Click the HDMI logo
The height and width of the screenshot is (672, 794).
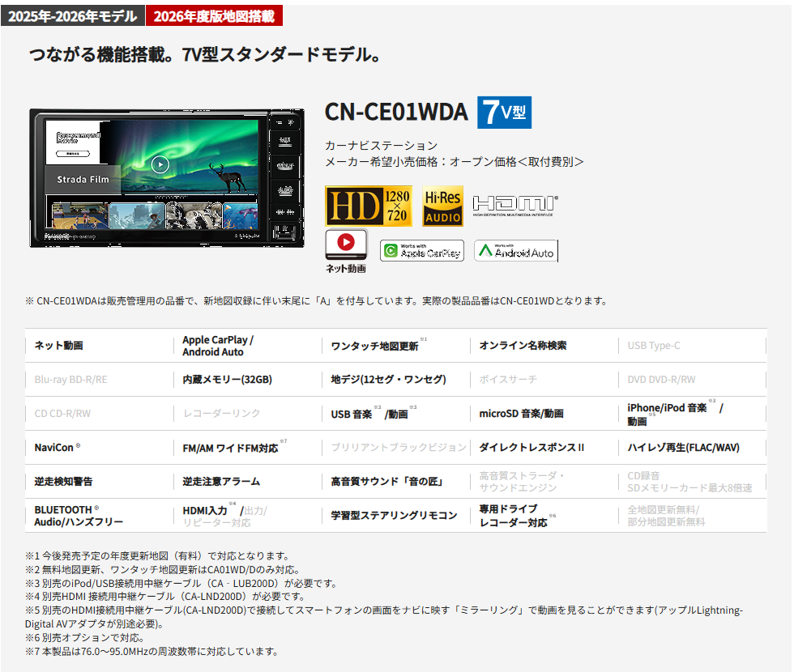tap(515, 206)
